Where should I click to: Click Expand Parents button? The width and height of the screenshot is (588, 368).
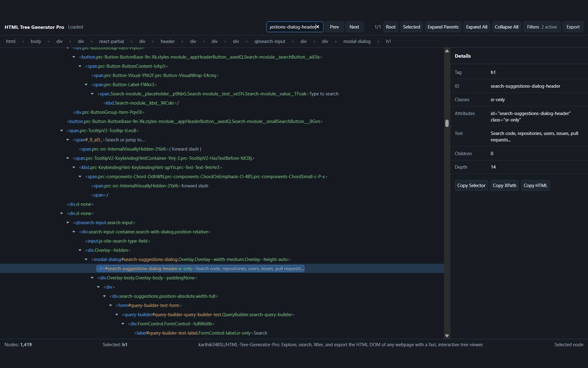pos(443,27)
